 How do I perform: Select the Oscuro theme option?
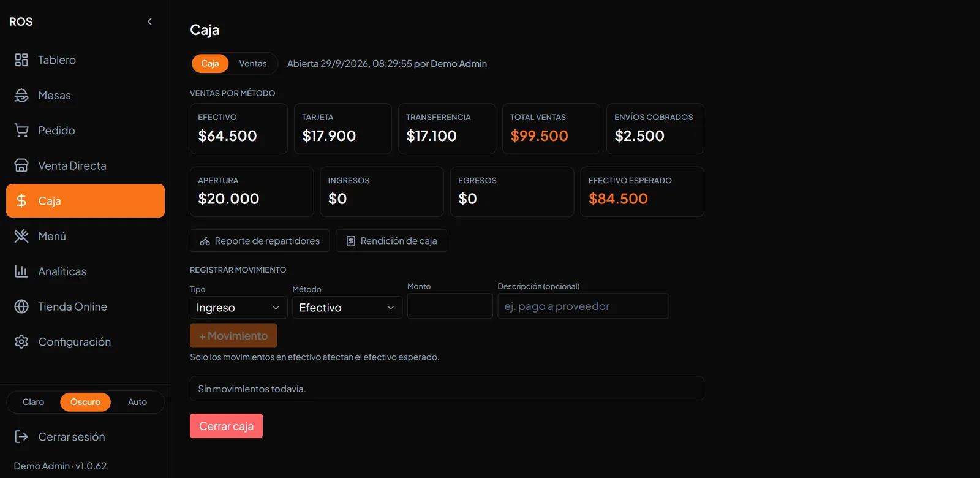[85, 402]
